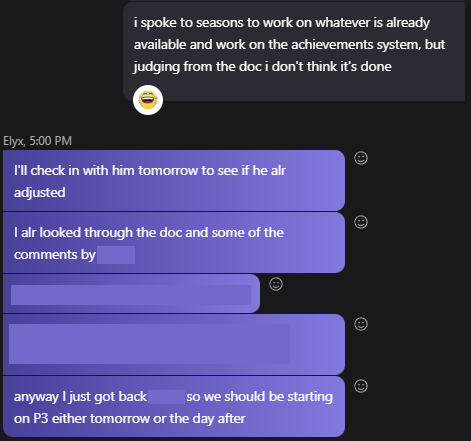The image size is (471, 441).
Task: Click the word 'adjusted' in first purple message
Action: (40, 193)
